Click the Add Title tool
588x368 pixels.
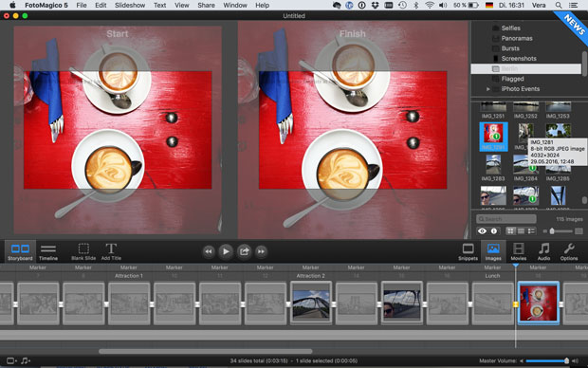(111, 251)
